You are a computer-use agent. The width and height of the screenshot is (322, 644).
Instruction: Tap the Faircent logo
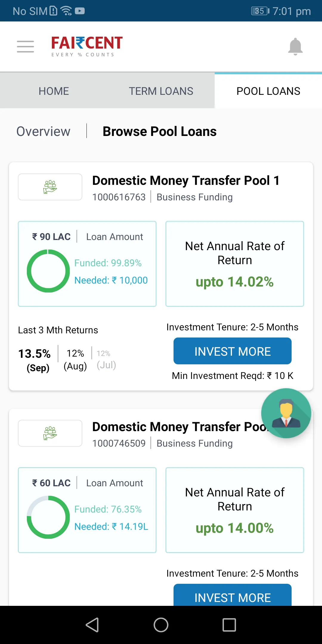pos(87,46)
